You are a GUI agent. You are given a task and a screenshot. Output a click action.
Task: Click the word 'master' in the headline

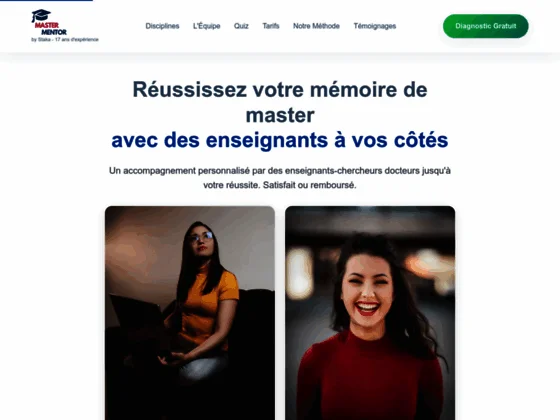pyautogui.click(x=280, y=115)
